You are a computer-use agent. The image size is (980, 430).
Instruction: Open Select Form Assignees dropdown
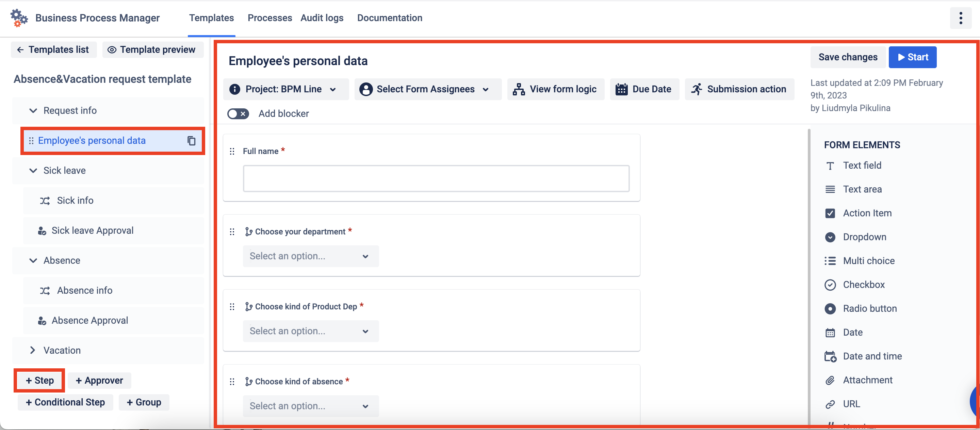tap(428, 89)
